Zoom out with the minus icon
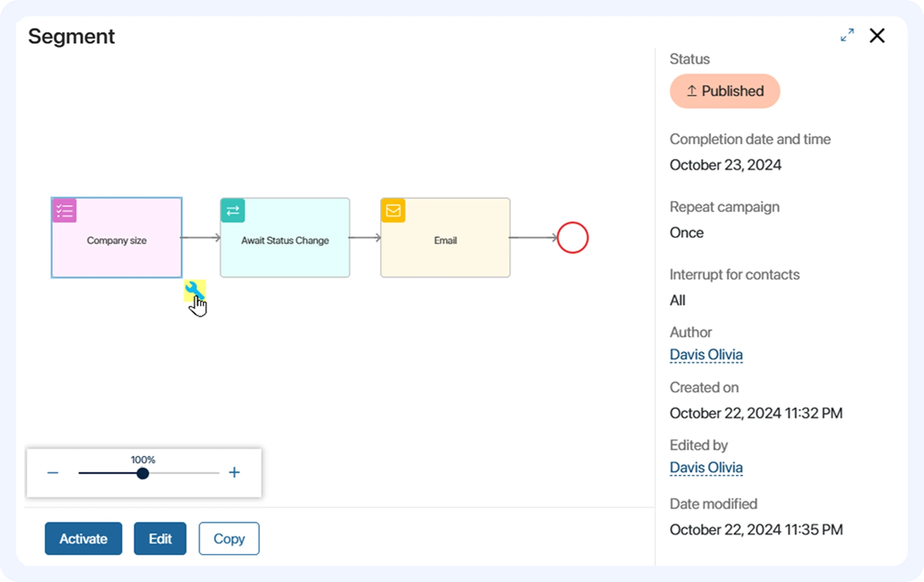924x582 pixels. click(53, 473)
